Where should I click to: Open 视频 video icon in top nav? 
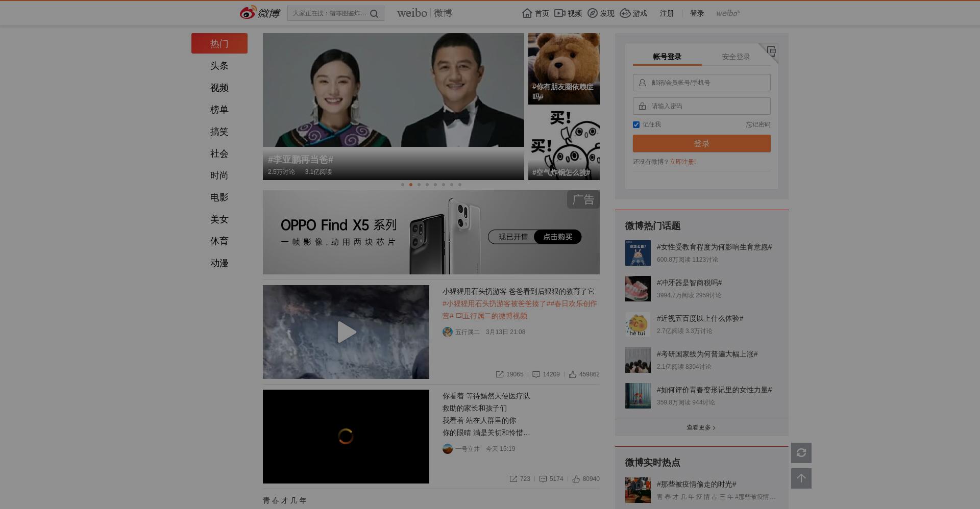click(560, 13)
